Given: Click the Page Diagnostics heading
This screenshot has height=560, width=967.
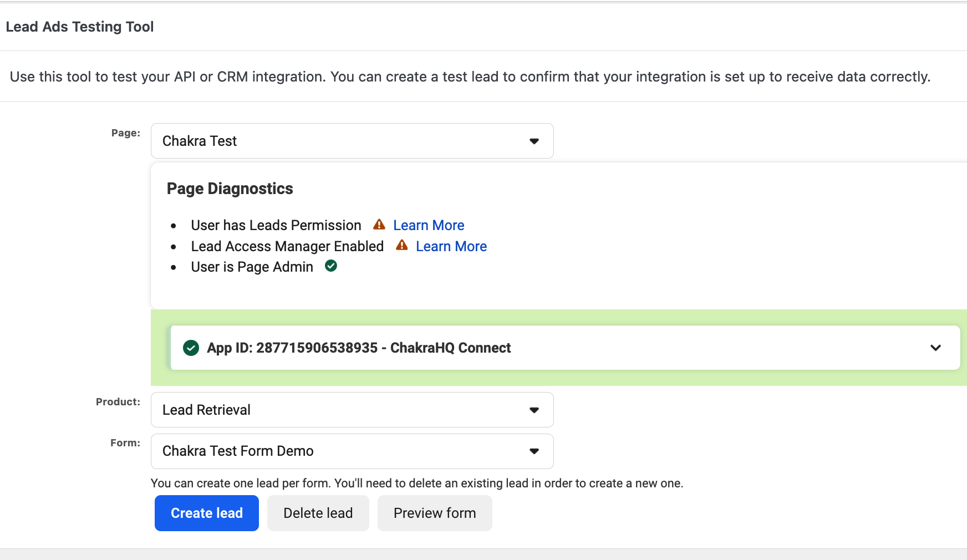Looking at the screenshot, I should click(230, 189).
